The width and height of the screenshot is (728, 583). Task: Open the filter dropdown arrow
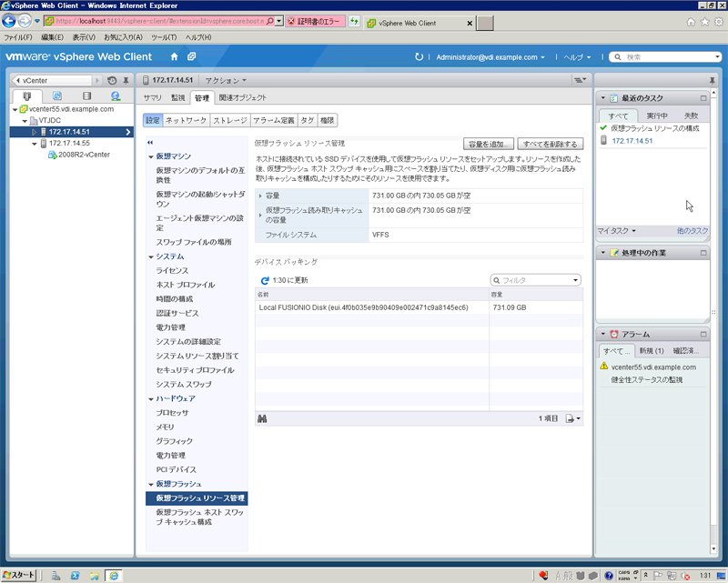[575, 280]
